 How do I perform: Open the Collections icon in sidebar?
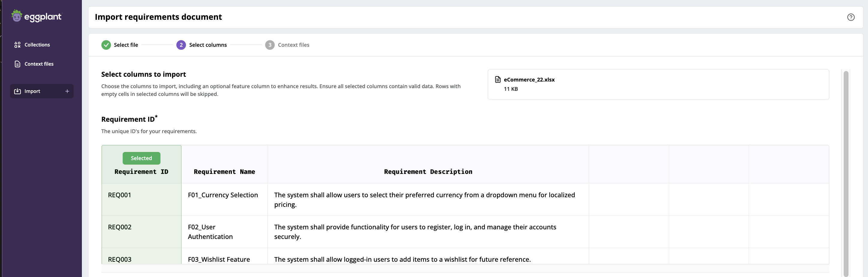click(x=17, y=45)
